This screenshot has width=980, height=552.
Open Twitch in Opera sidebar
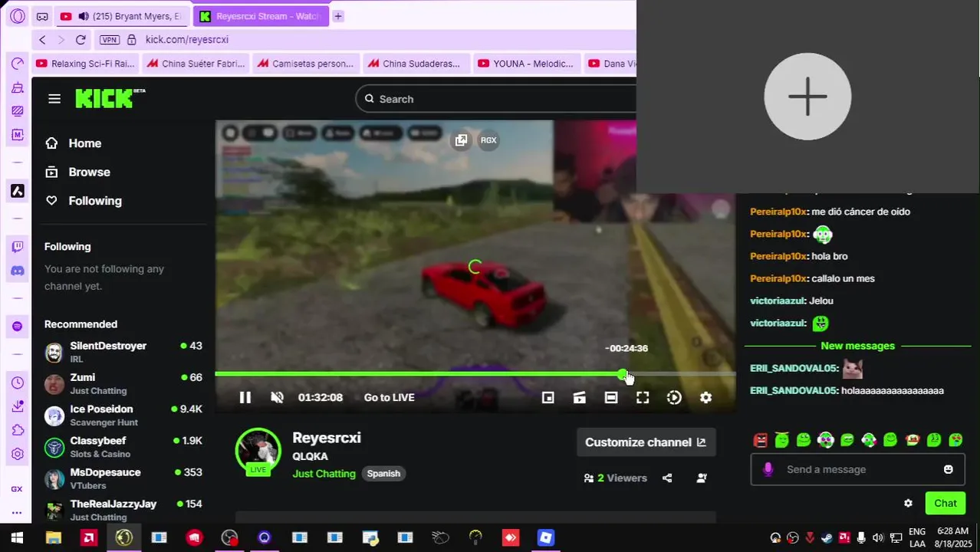18,246
